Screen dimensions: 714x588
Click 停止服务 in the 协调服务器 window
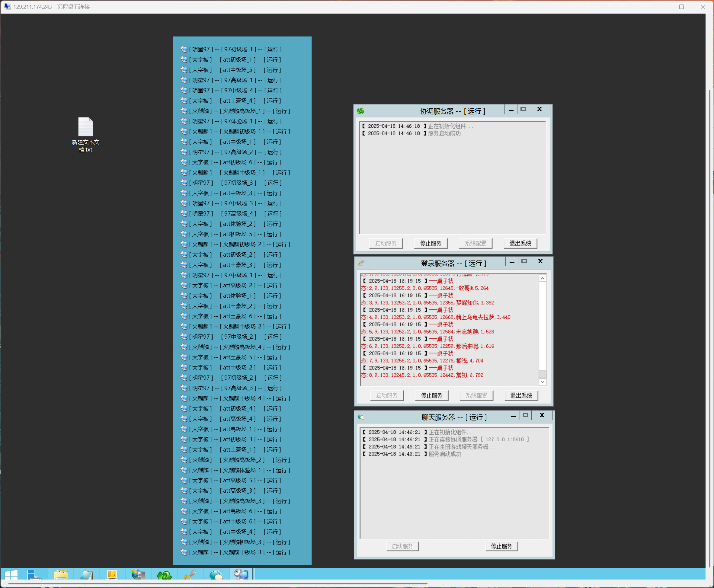coord(431,243)
